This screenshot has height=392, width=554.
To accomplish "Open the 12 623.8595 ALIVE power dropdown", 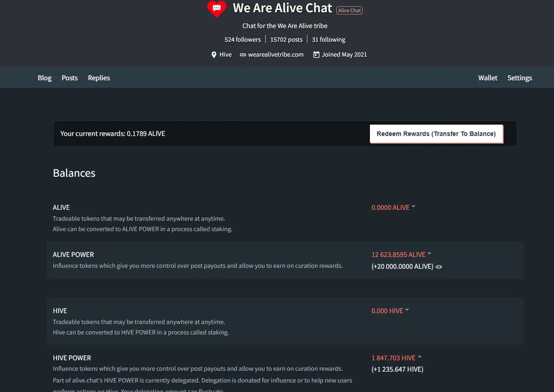I will 402,255.
